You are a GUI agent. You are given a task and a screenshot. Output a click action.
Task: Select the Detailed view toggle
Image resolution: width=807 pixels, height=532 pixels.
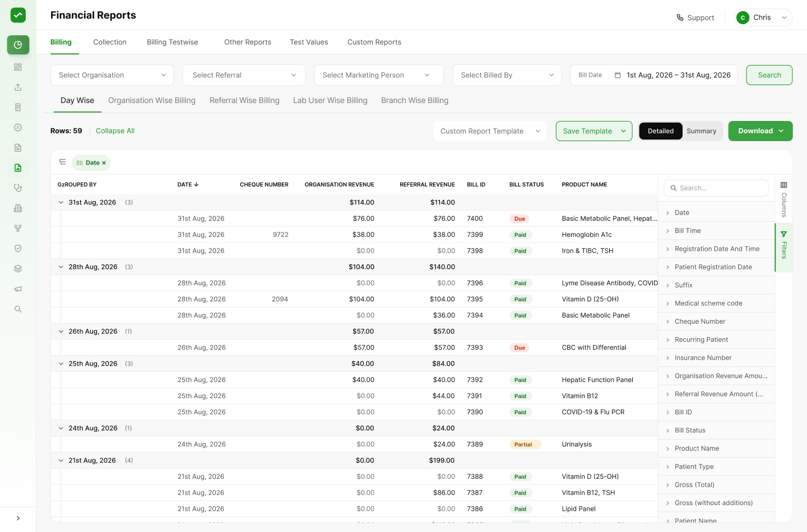pyautogui.click(x=661, y=131)
